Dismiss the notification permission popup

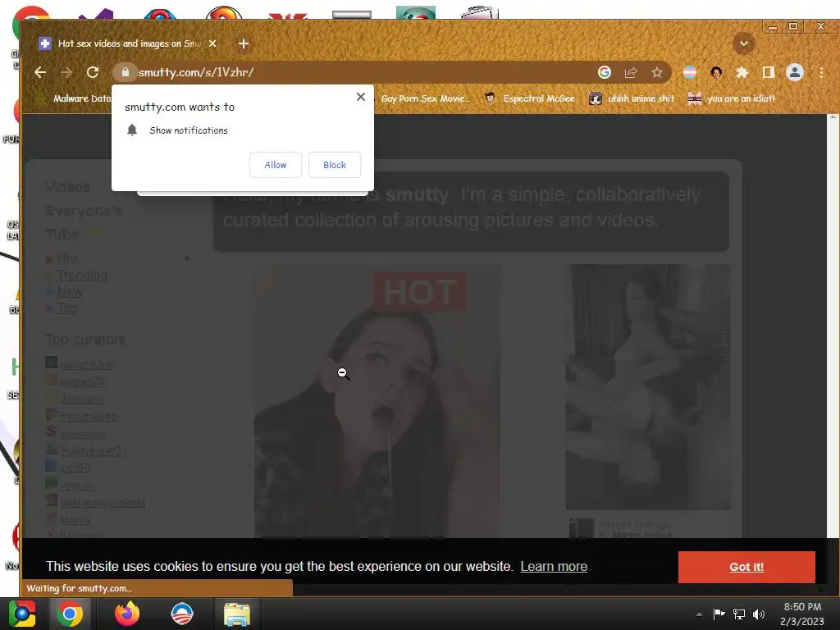(x=361, y=97)
